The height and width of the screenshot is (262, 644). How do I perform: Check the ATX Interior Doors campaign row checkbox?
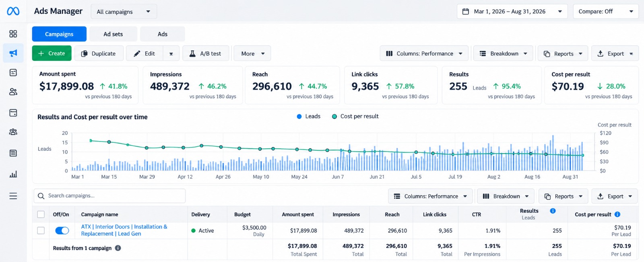point(41,231)
